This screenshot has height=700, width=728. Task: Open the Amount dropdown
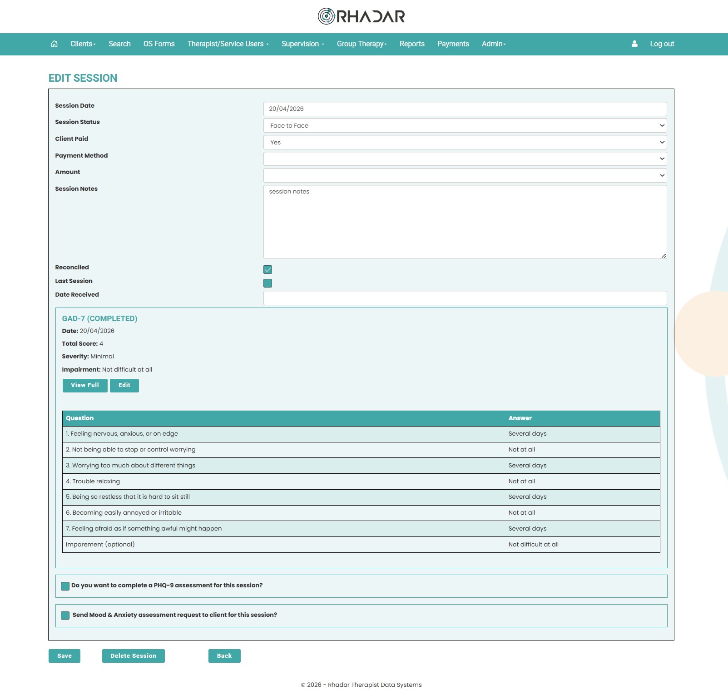pos(465,175)
